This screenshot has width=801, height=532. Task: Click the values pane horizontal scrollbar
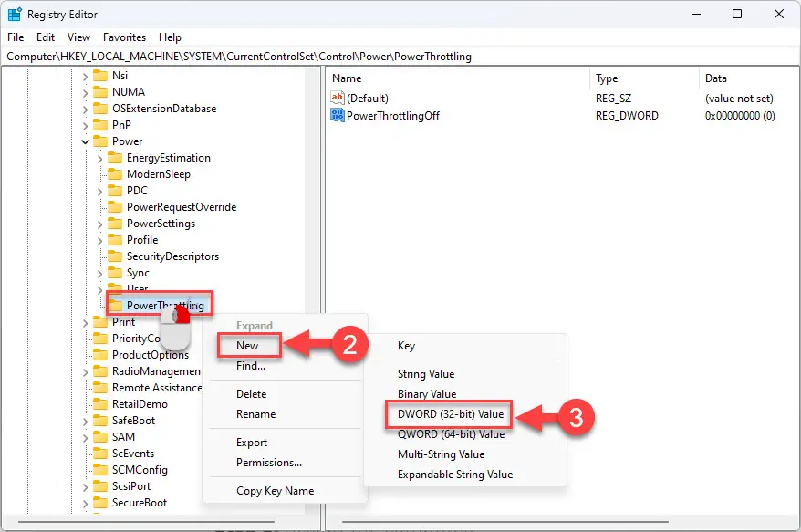pyautogui.click(x=505, y=522)
